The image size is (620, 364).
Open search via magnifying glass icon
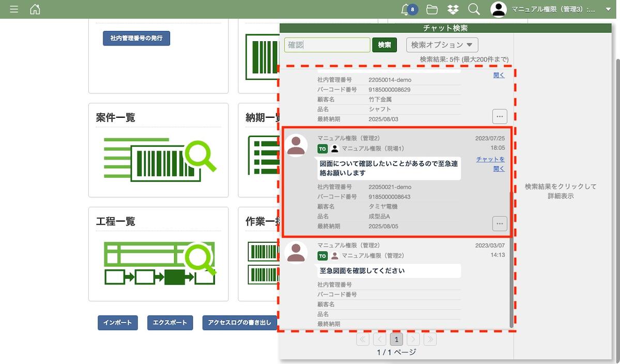(474, 9)
